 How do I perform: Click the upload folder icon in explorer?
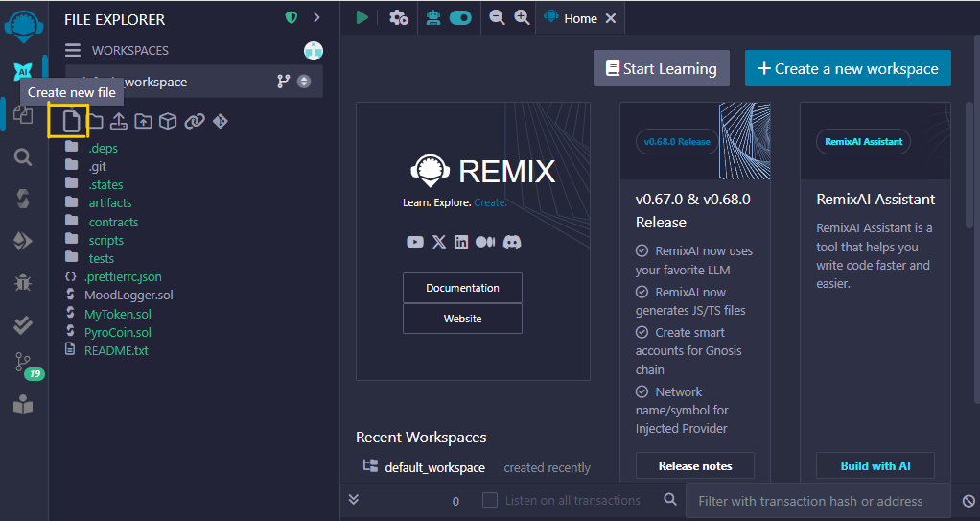[x=143, y=121]
